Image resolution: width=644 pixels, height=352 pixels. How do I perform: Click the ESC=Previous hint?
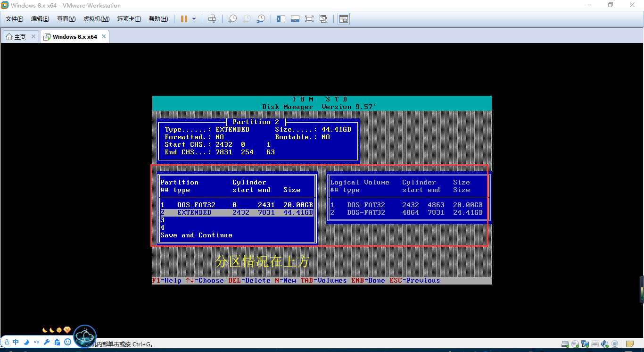point(415,280)
